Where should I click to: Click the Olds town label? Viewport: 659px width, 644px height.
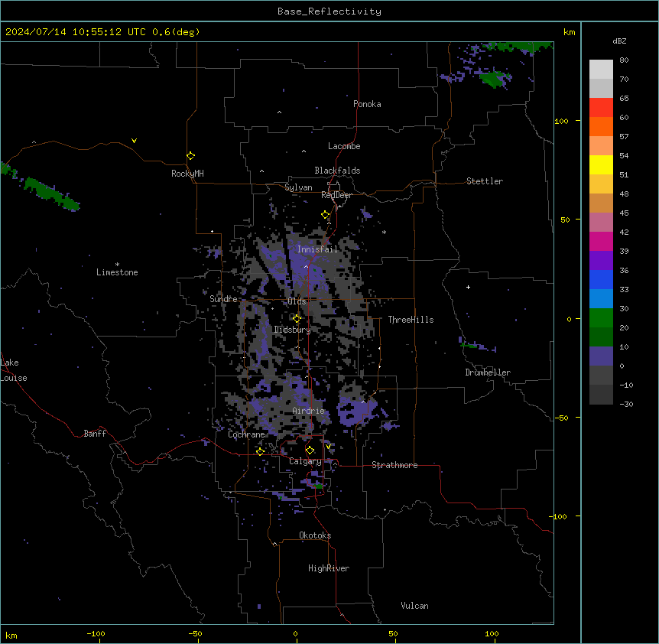tap(297, 301)
